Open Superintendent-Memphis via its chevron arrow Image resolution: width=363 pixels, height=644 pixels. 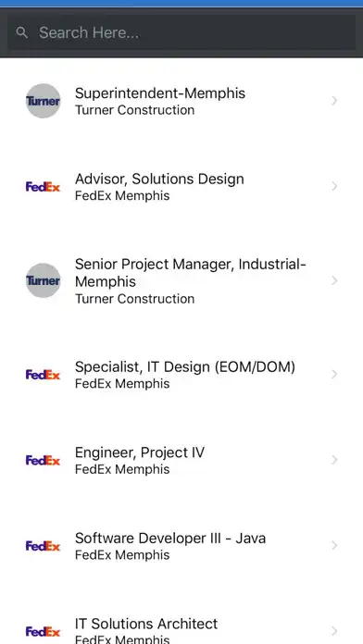334,101
